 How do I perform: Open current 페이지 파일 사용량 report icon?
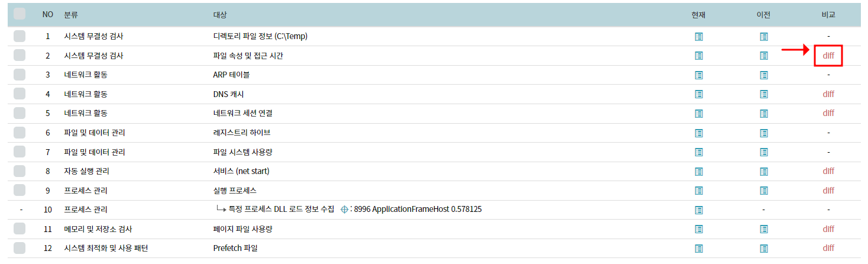pyautogui.click(x=699, y=229)
